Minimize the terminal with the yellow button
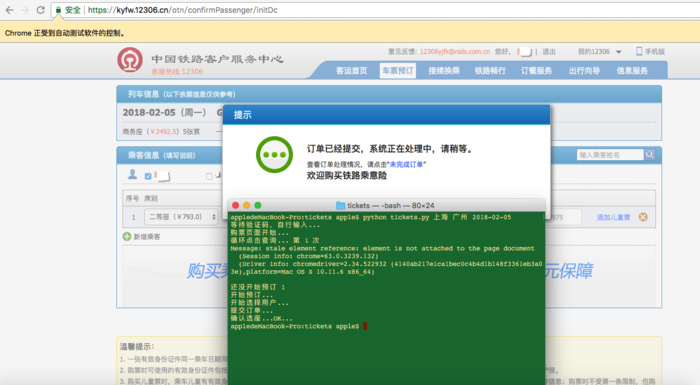 (x=246, y=205)
